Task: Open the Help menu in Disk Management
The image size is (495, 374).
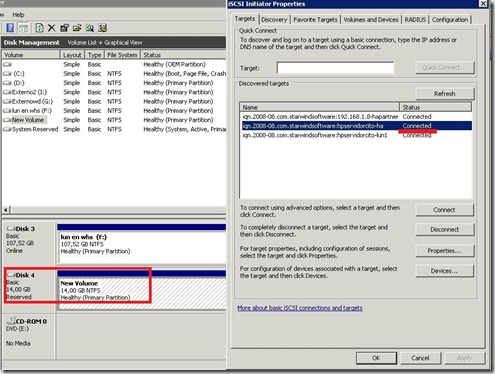Action: pyautogui.click(x=18, y=15)
